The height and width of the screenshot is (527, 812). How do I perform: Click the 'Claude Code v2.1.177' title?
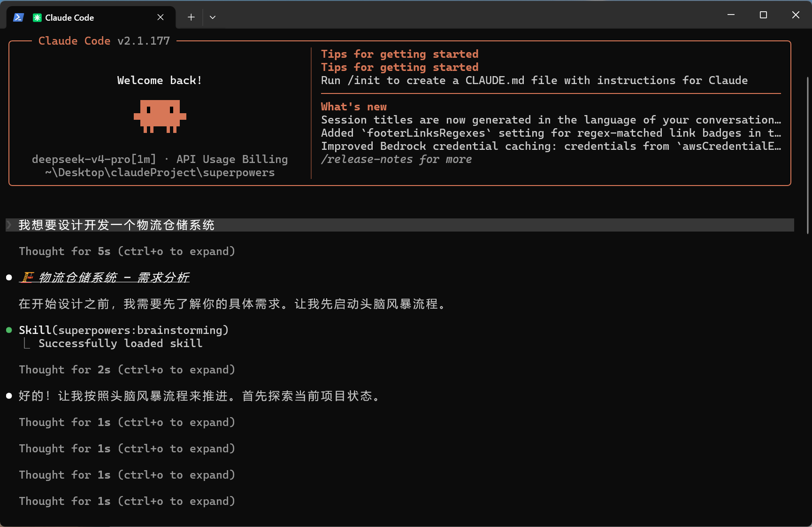pos(104,41)
